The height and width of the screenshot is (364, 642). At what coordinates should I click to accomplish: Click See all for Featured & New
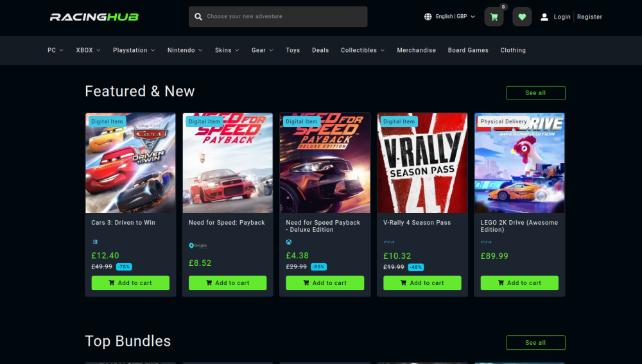pyautogui.click(x=535, y=93)
